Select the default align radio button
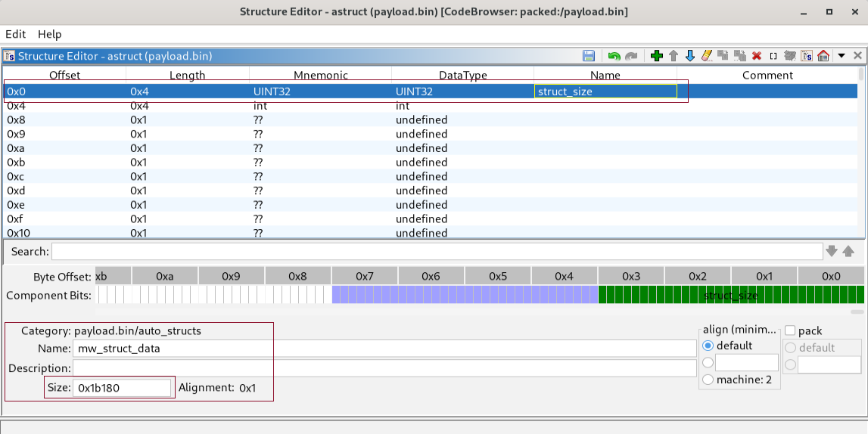This screenshot has width=868, height=434. point(708,346)
